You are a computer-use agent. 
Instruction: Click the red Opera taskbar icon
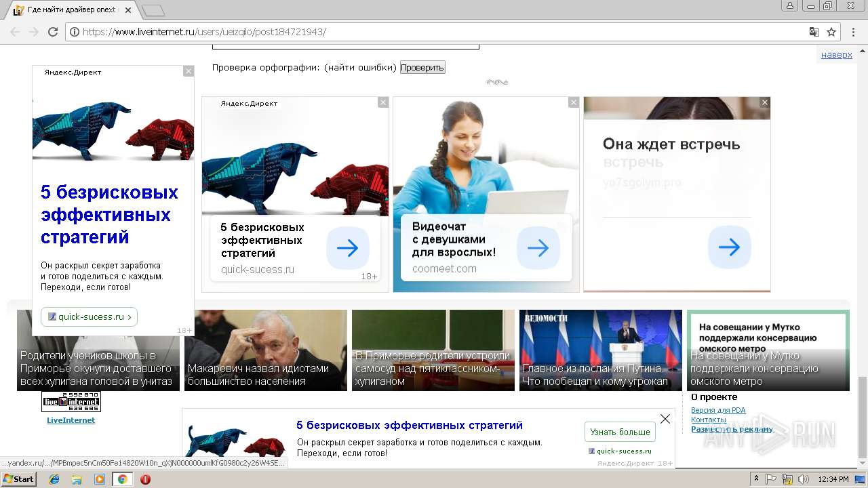coord(145,479)
